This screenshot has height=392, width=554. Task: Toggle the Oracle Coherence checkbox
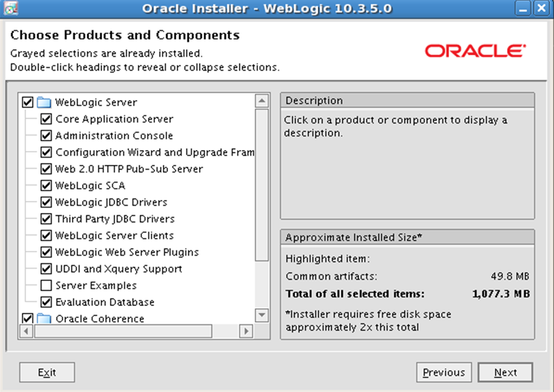point(27,318)
